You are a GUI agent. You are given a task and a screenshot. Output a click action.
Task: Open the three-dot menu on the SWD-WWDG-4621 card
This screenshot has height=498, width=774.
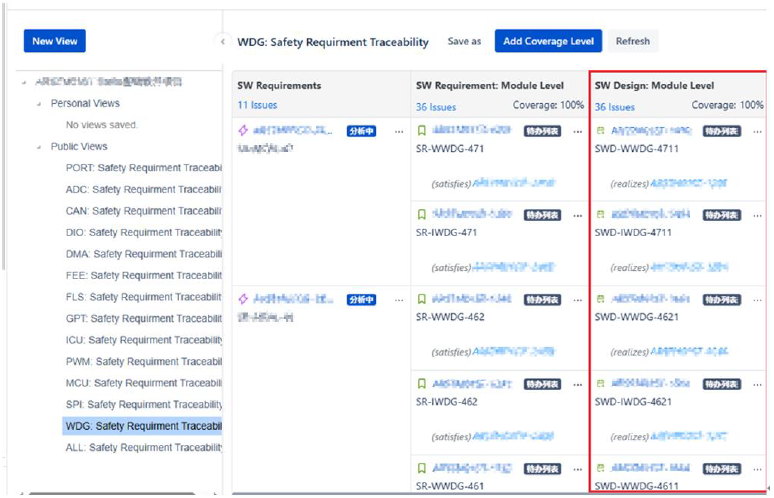(756, 298)
